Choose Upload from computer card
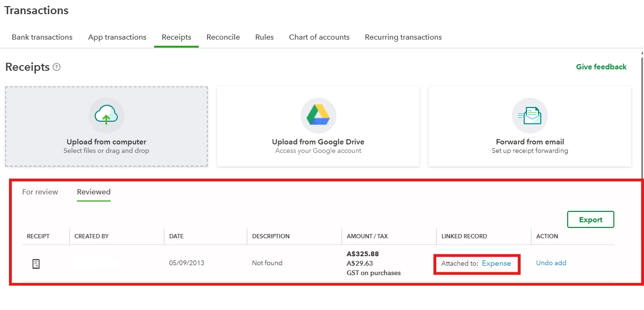 pos(106,126)
